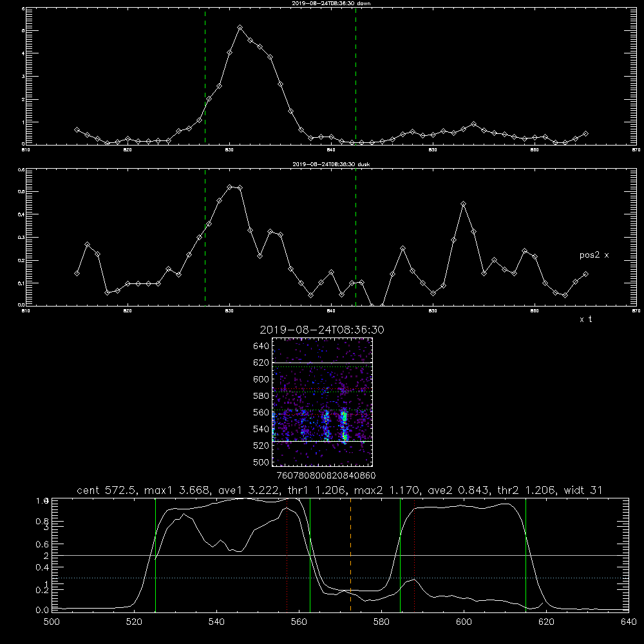Click the left green dashed line in dusk plot

(x=205, y=237)
